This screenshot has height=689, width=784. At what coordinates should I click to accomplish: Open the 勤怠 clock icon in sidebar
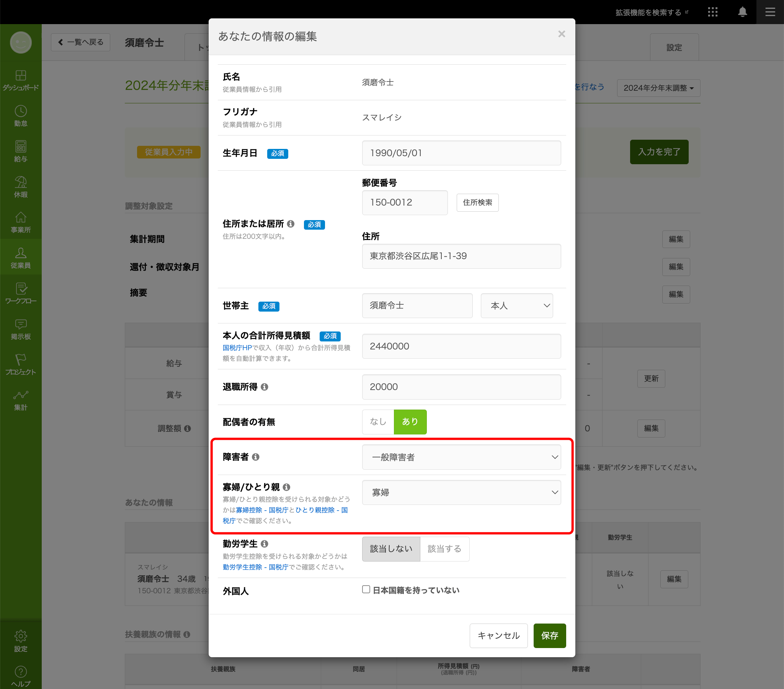21,116
